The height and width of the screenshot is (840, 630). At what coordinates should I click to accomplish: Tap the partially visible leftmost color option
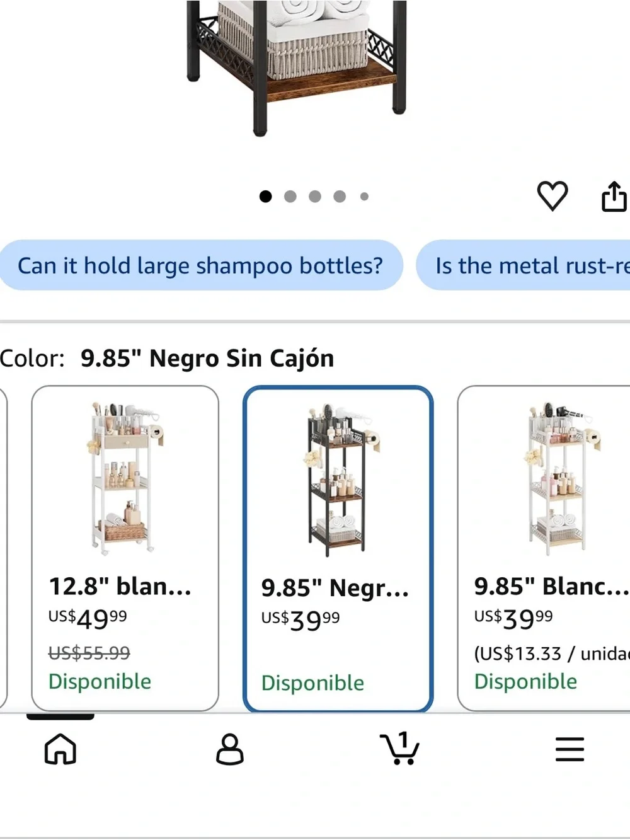3,548
